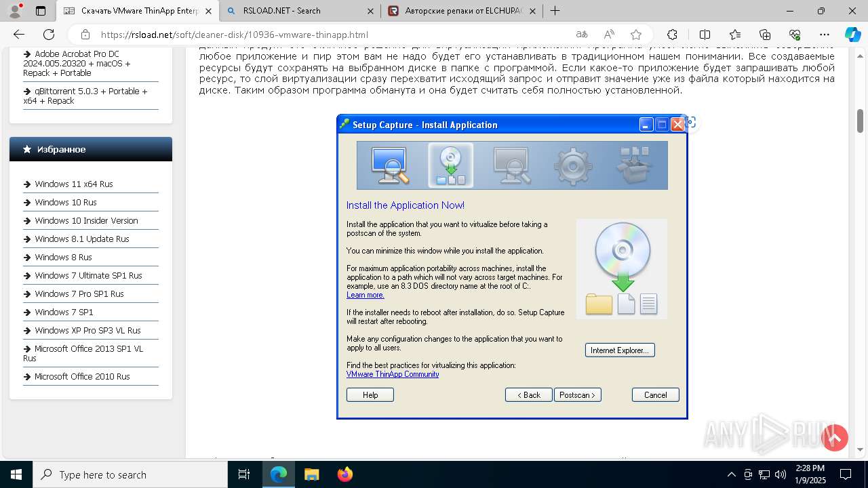Click the page vertical scrollbar thumb

click(x=861, y=121)
